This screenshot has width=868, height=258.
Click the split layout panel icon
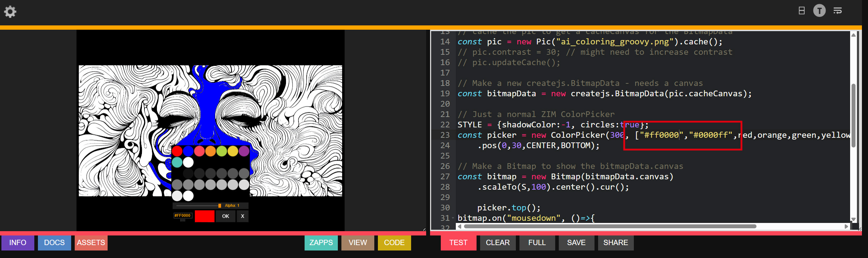[802, 11]
